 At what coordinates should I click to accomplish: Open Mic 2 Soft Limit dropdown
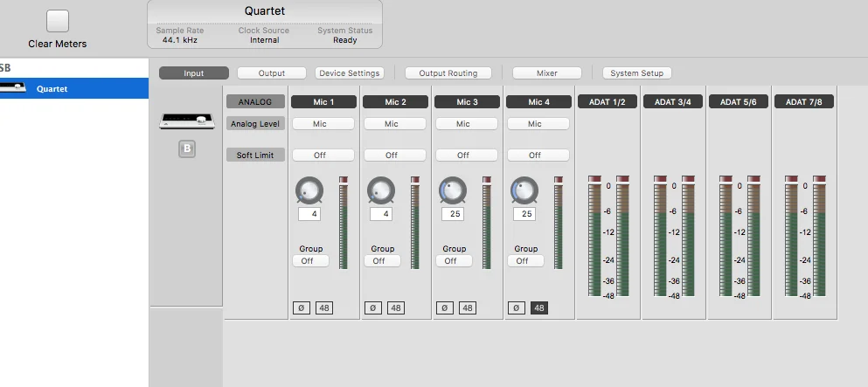pos(395,155)
